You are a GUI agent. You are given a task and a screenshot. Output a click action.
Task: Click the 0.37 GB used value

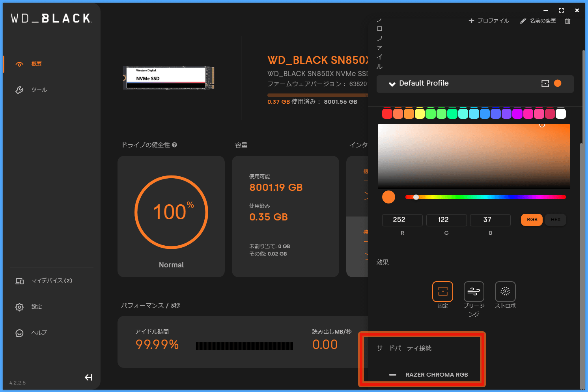(278, 102)
